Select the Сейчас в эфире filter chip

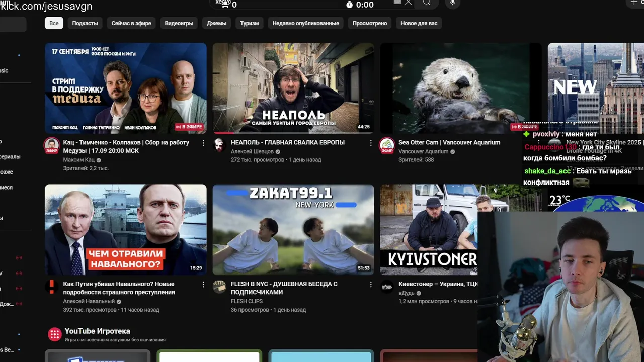click(x=131, y=23)
